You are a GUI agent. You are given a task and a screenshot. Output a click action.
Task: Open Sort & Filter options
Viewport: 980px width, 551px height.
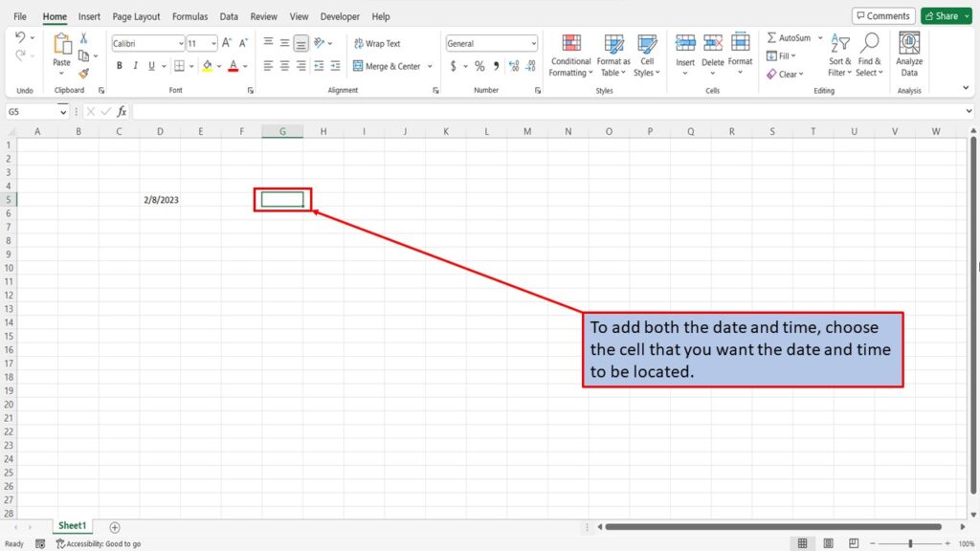click(839, 55)
